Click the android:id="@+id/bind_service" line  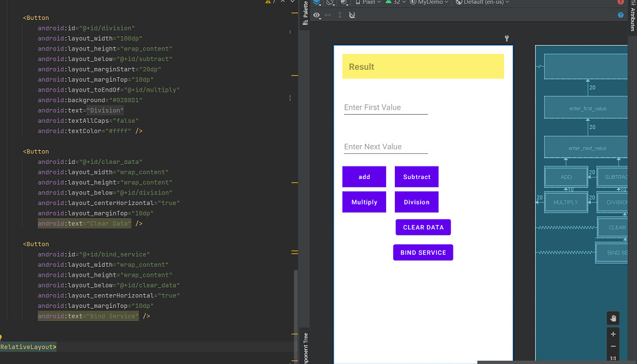coord(94,254)
